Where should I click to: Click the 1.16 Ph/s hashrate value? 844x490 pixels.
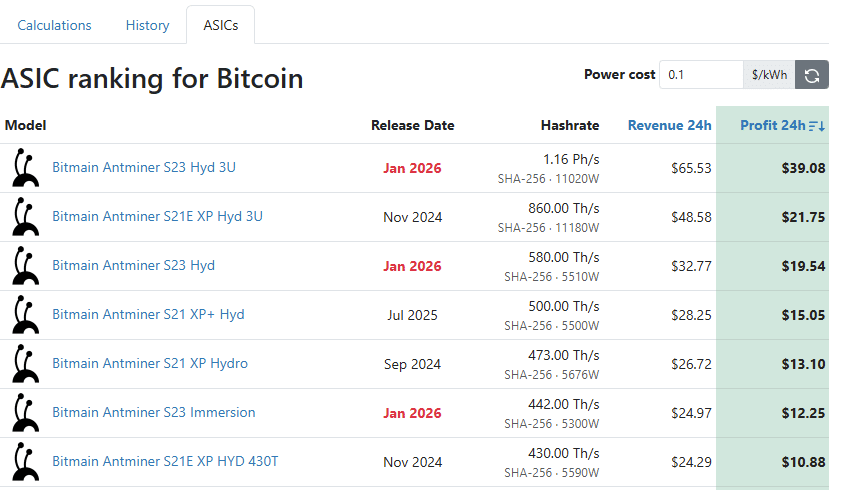571,160
